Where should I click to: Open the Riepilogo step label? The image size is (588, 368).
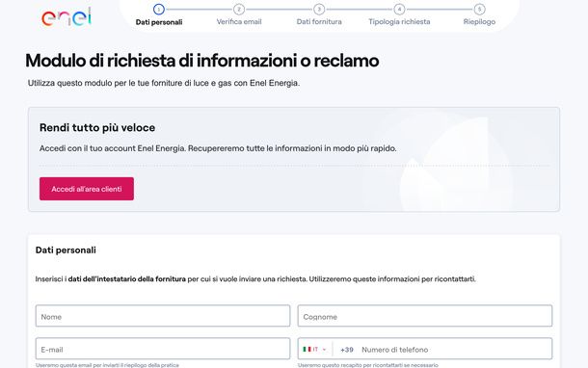(479, 22)
